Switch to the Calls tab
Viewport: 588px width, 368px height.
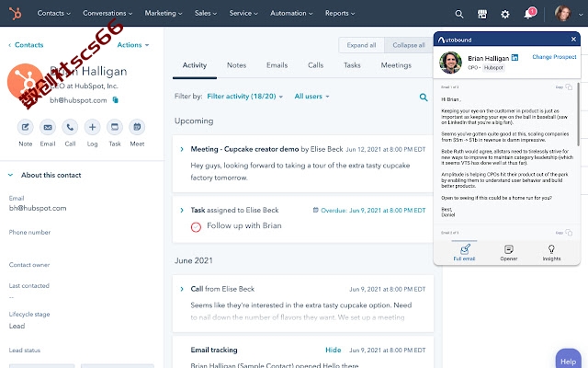coord(315,65)
